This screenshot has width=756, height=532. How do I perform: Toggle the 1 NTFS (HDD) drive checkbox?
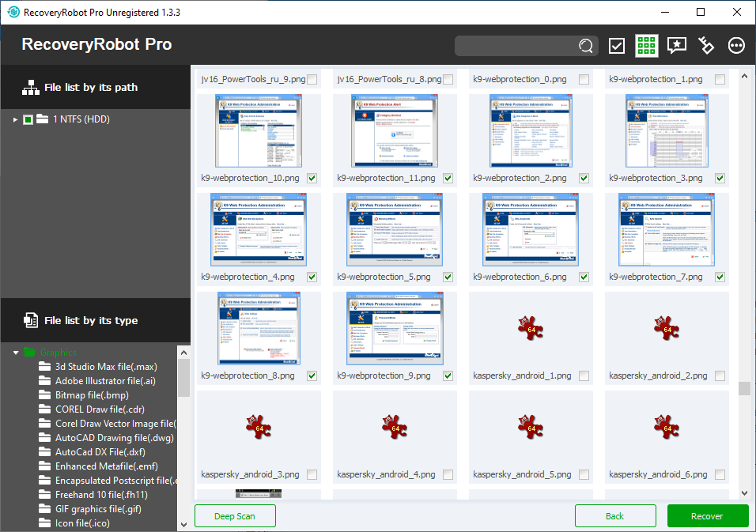click(28, 119)
